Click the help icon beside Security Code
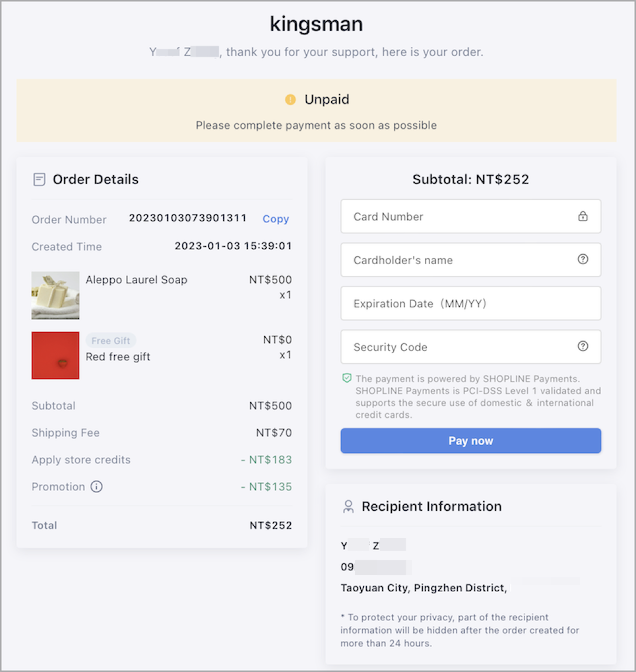 (583, 347)
